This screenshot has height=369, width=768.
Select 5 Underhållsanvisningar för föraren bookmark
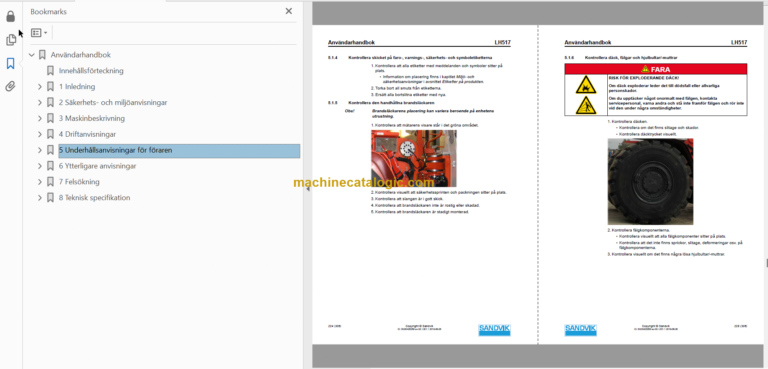179,150
